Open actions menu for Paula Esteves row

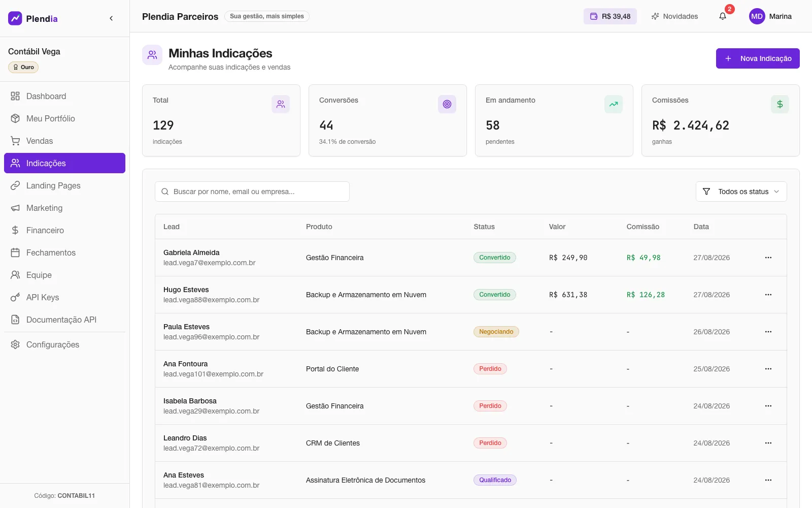point(768,332)
